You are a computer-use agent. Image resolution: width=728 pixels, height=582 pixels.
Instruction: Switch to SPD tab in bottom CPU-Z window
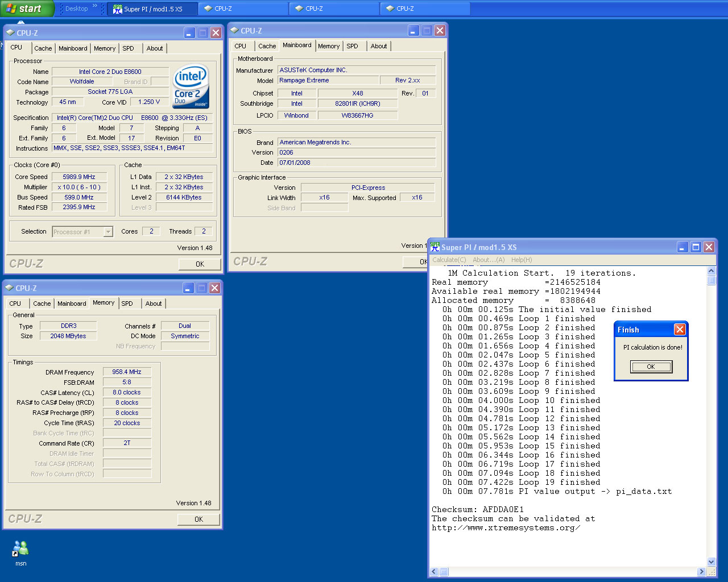pos(127,304)
